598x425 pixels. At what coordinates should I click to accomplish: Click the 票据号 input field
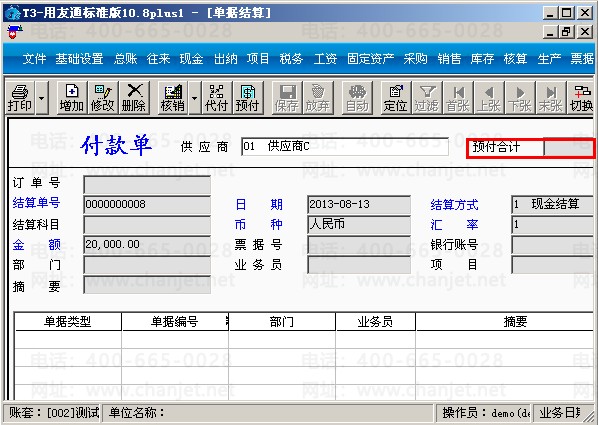[x=359, y=245]
